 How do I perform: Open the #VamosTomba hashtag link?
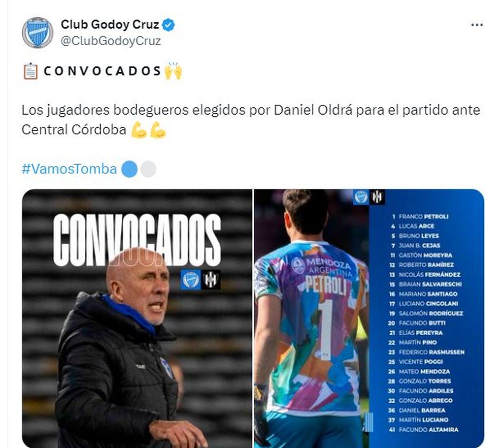pyautogui.click(x=69, y=169)
